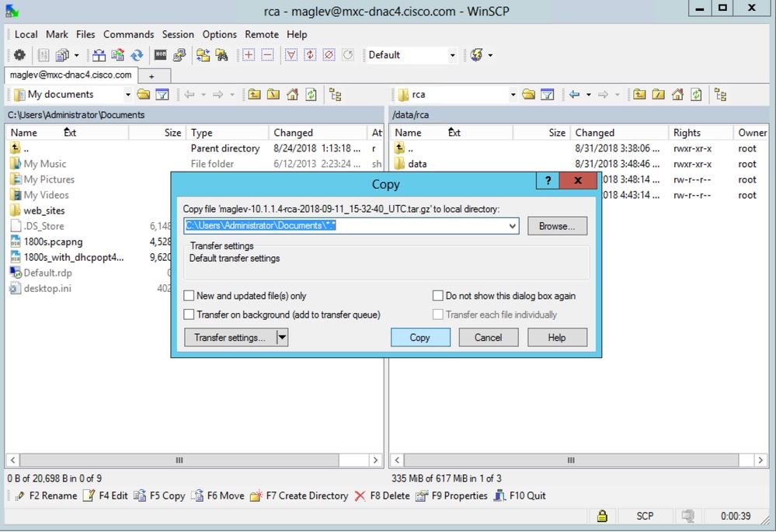
Task: Click remote Back arrow icon
Action: pos(574,95)
